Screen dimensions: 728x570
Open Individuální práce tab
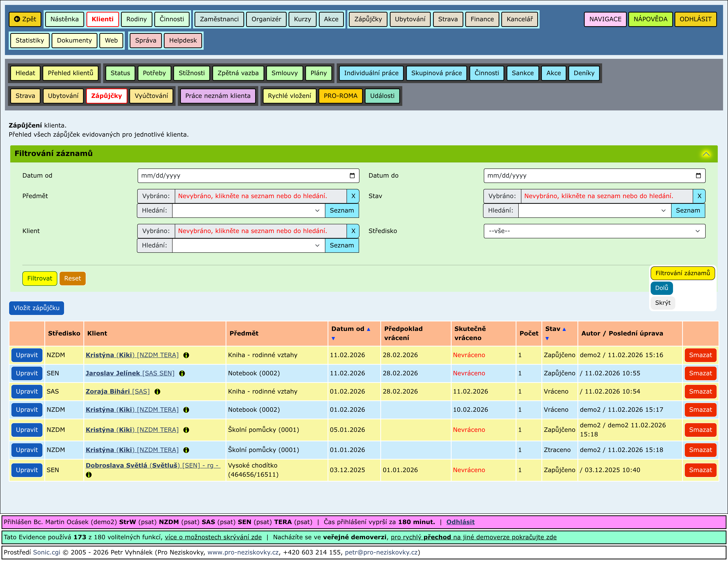371,73
